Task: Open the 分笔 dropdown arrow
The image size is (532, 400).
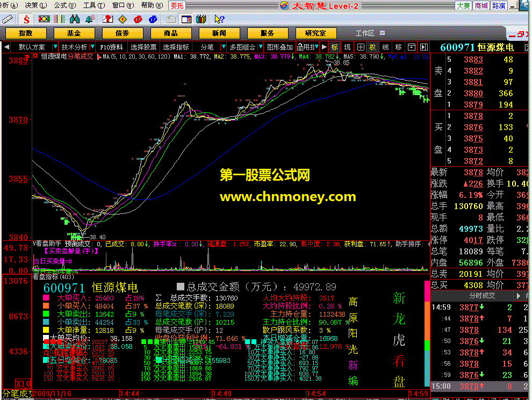Action: (x=223, y=47)
